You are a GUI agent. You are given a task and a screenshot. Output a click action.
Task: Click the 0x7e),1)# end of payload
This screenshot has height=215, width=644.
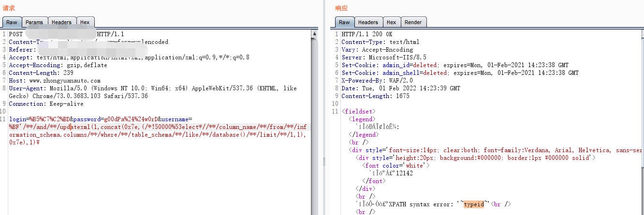[x=24, y=143]
